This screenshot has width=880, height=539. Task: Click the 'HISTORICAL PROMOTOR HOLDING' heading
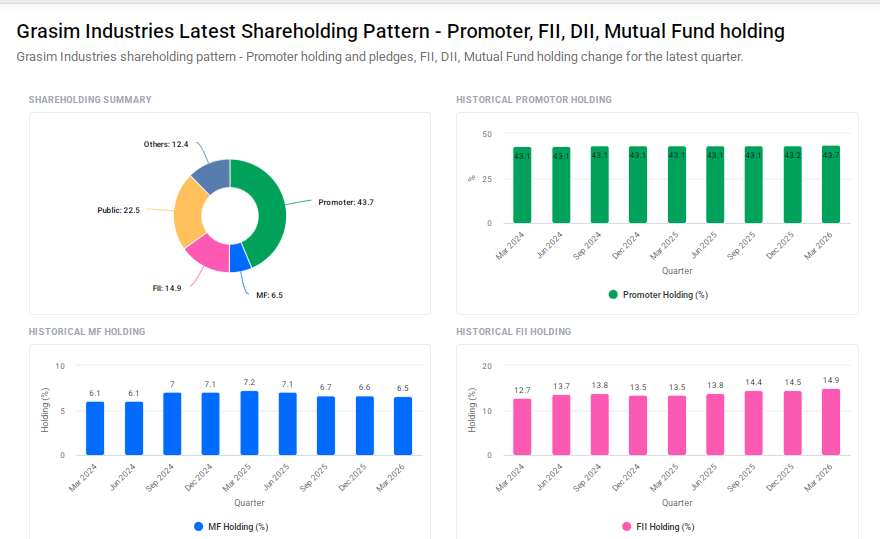point(534,99)
